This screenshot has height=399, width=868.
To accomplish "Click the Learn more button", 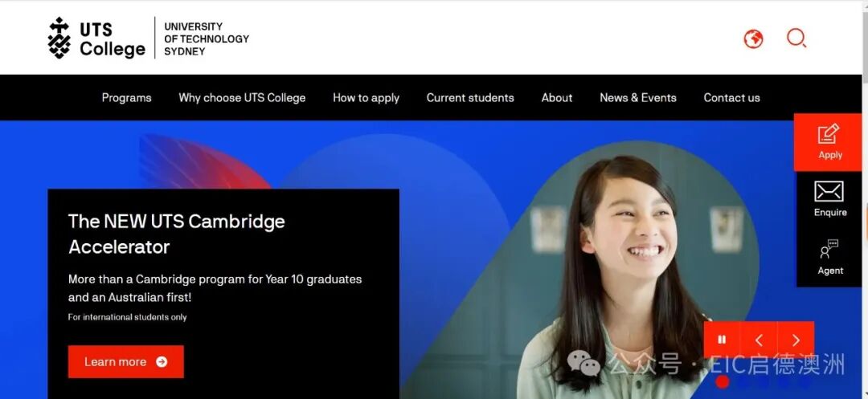I will [125, 362].
